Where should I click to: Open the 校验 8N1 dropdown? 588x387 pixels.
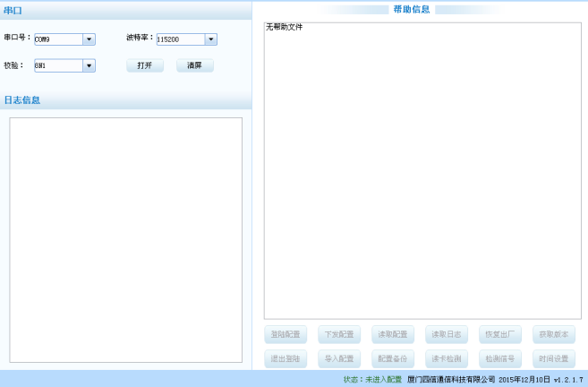point(89,65)
